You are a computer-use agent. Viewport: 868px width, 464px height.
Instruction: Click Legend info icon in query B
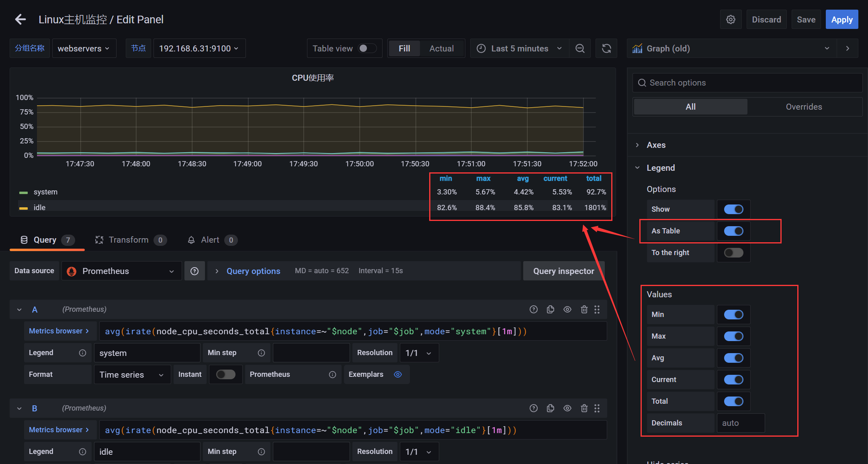coord(82,452)
